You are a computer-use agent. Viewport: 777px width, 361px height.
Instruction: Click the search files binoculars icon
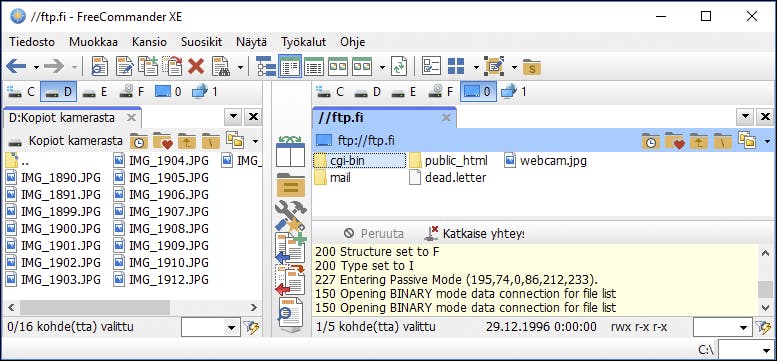[x=221, y=66]
